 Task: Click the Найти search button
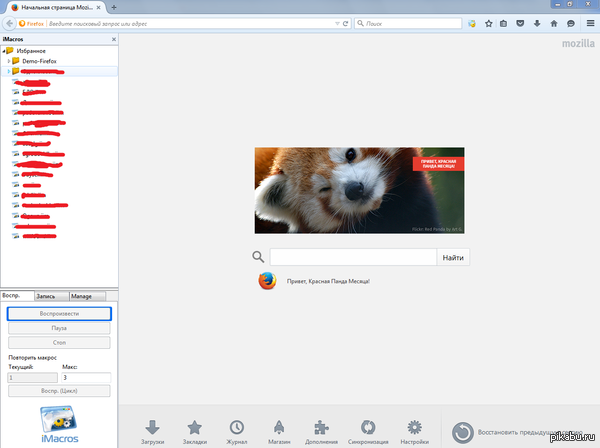453,257
